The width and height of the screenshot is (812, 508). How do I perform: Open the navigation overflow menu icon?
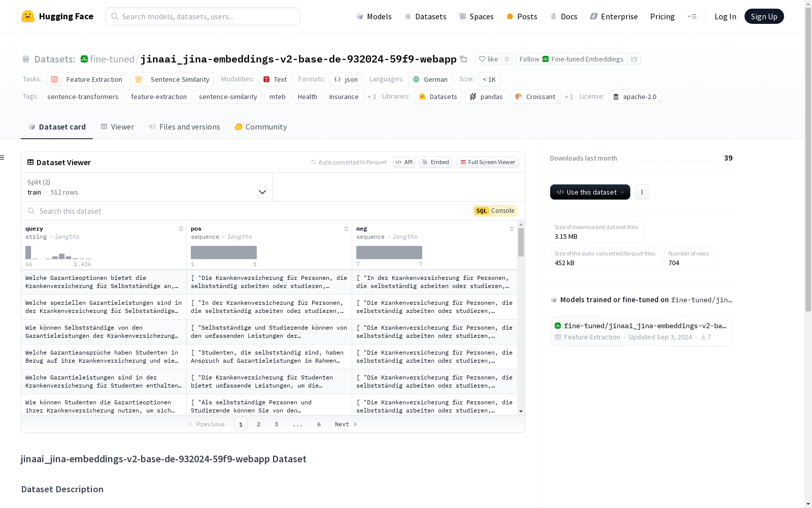click(x=692, y=16)
